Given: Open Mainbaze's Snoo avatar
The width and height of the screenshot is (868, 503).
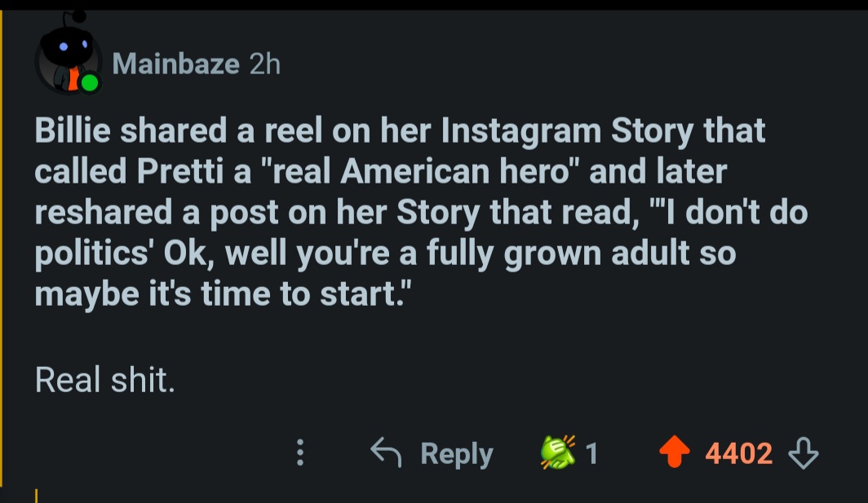Looking at the screenshot, I should tap(67, 63).
